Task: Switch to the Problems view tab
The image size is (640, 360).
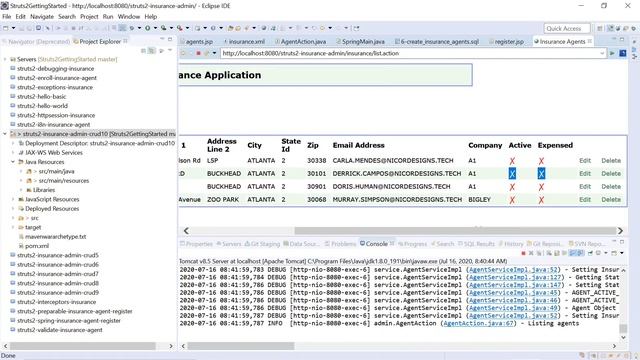Action: [340, 244]
